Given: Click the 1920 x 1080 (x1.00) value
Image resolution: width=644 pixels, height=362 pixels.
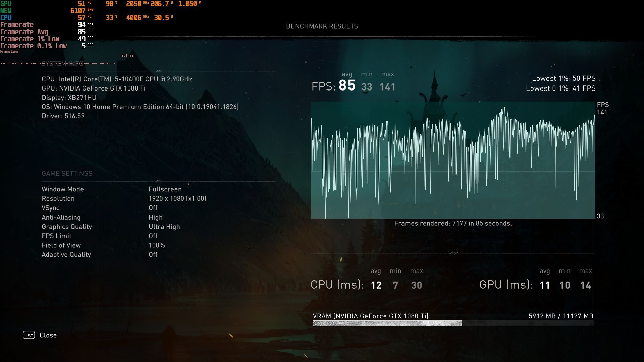Looking at the screenshot, I should point(177,198).
